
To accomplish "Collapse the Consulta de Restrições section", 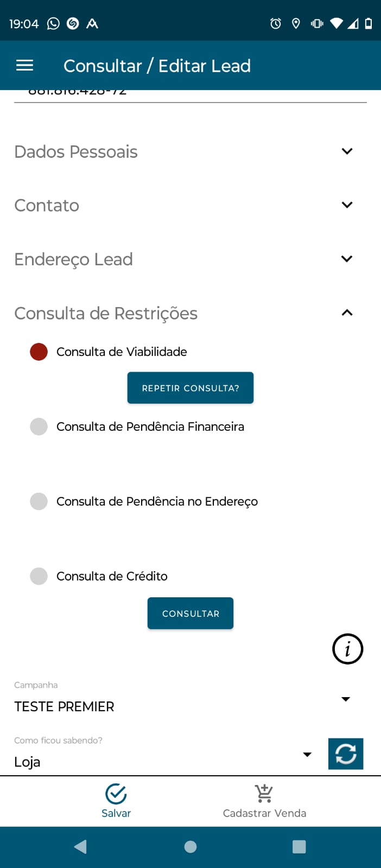I will pos(347,313).
